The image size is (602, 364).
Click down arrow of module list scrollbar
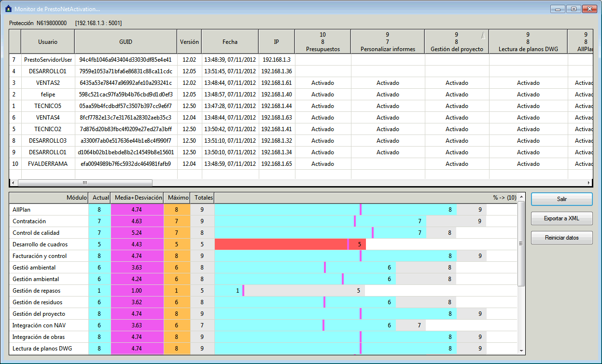click(x=521, y=351)
